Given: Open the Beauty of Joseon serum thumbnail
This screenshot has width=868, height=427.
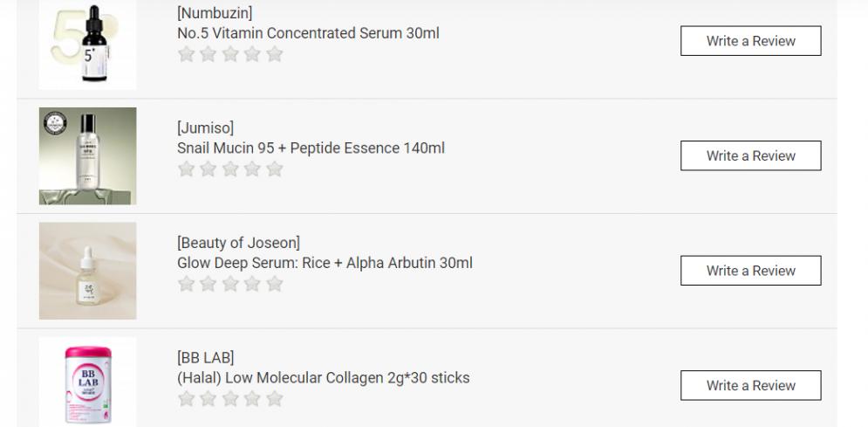Looking at the screenshot, I should click(87, 271).
